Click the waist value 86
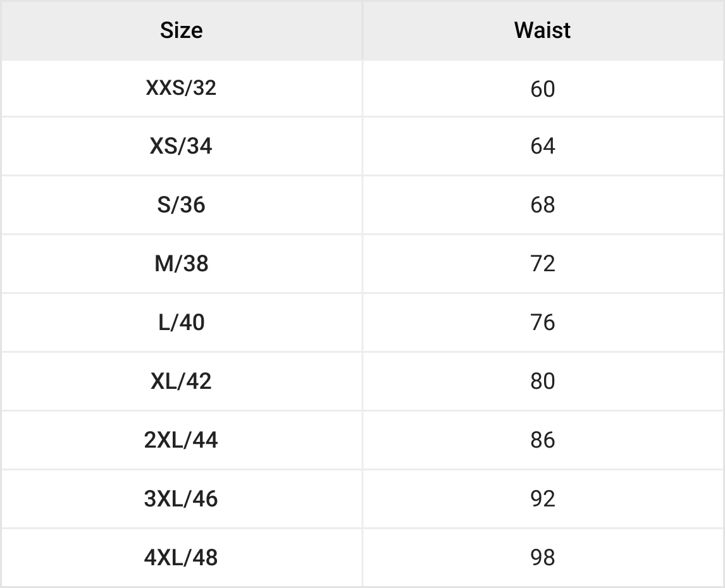The image size is (725, 588). (x=543, y=439)
